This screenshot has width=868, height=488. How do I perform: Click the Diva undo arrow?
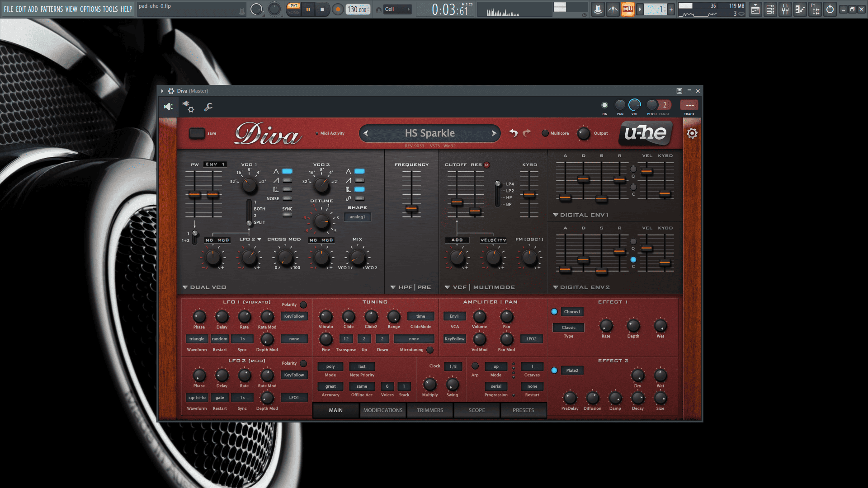click(x=513, y=133)
